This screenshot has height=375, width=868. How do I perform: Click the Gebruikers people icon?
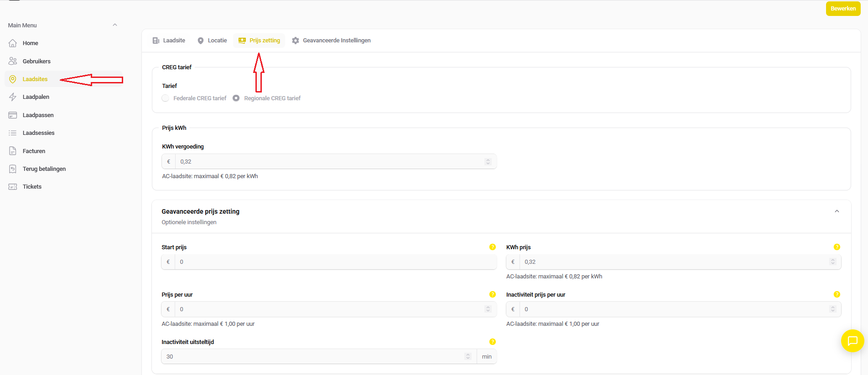13,61
